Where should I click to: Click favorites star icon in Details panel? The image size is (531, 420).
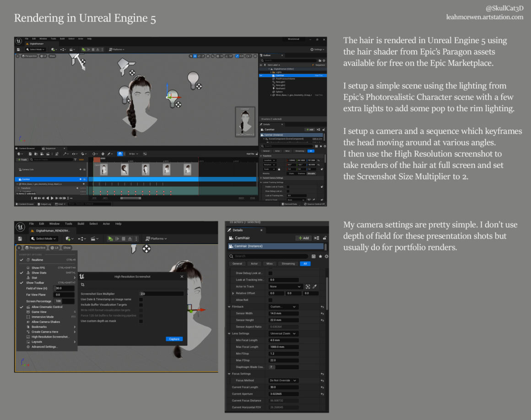pos(320,256)
